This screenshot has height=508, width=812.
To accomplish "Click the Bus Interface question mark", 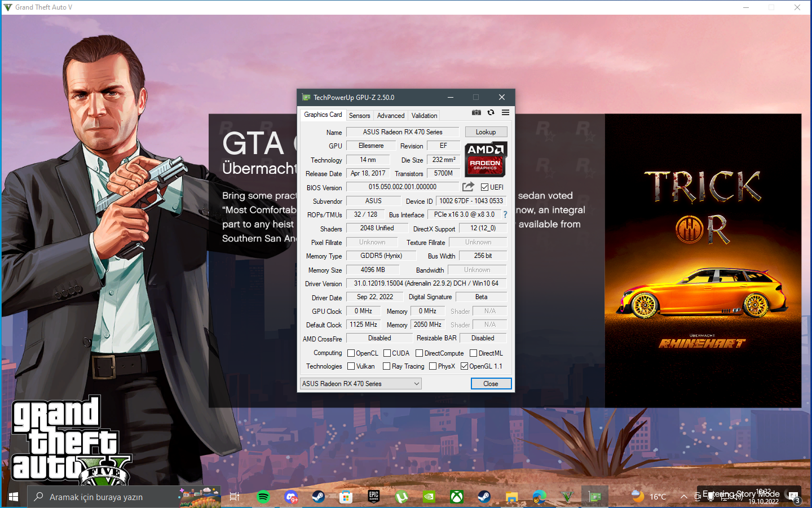I will pyautogui.click(x=505, y=214).
